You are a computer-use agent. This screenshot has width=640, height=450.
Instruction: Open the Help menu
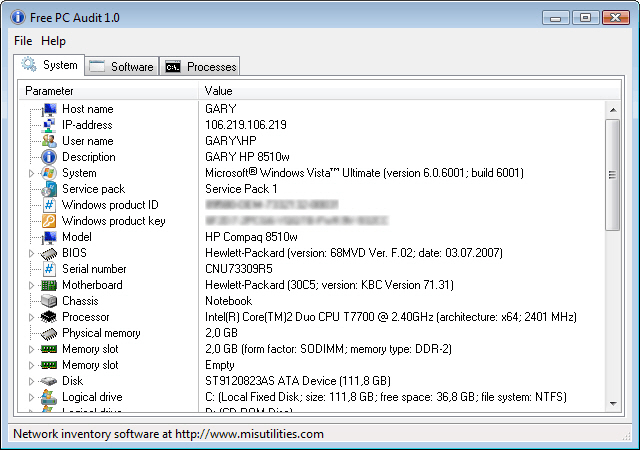pos(53,41)
